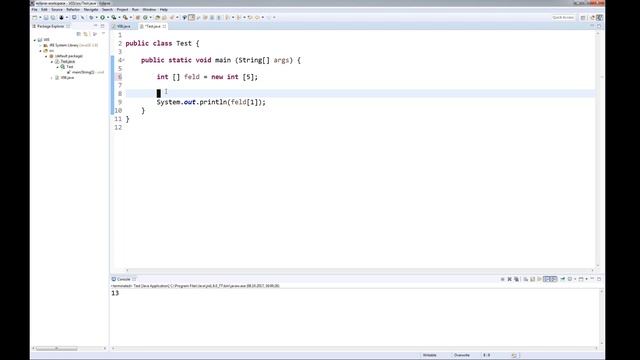The image size is (640, 360).
Task: Collapse the default package node
Action: pyautogui.click(x=46, y=56)
